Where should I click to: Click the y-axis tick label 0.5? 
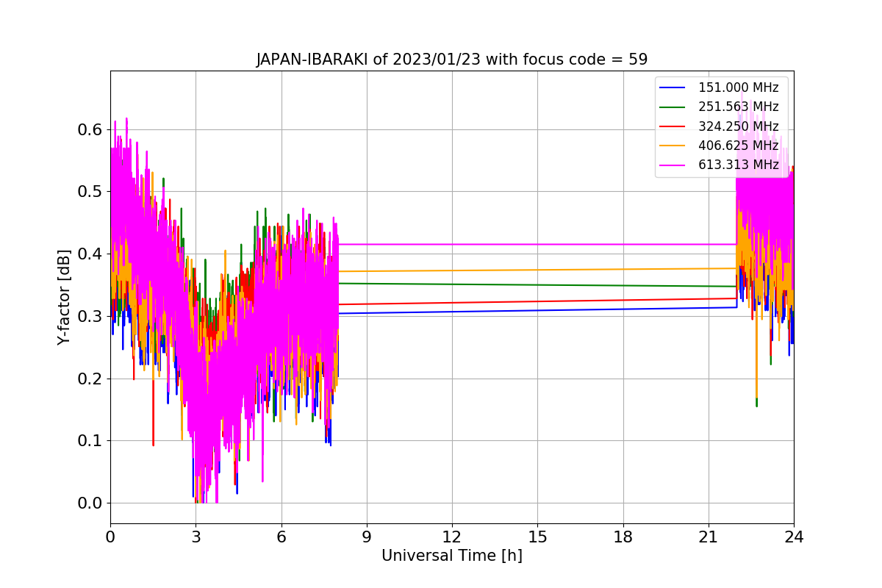pyautogui.click(x=91, y=192)
